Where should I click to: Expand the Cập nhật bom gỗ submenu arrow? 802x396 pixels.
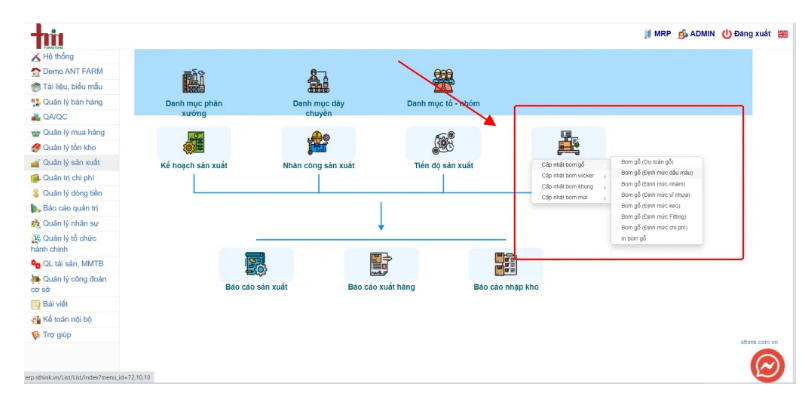point(606,165)
